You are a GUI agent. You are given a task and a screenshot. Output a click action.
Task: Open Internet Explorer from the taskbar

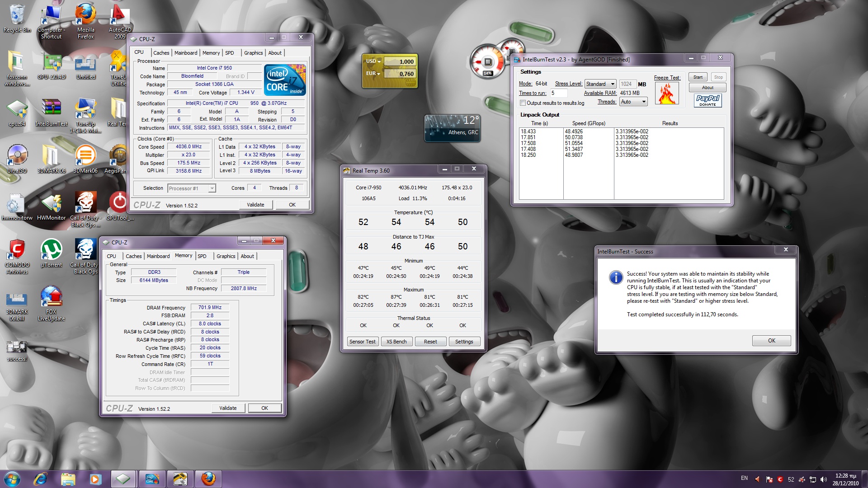tap(41, 479)
